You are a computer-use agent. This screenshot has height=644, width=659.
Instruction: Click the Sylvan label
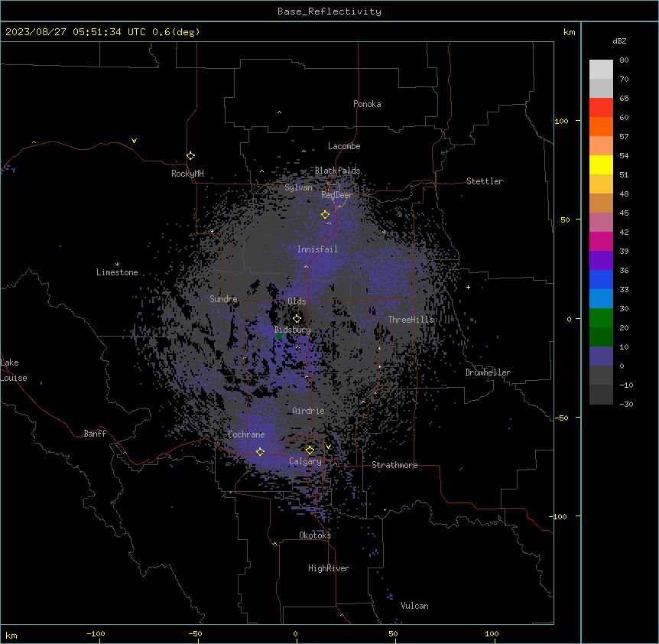[298, 187]
